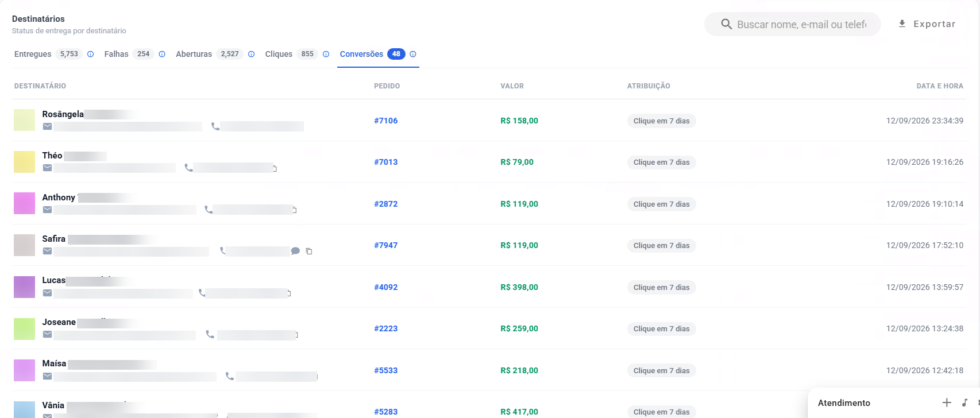Click the download icon beside Exportar
This screenshot has width=980, height=418.
click(x=902, y=24)
